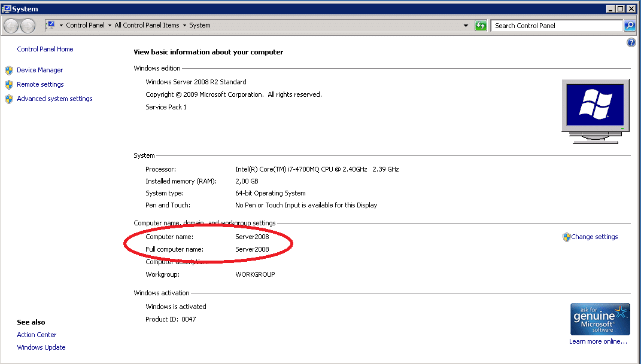The image size is (641, 364).
Task: Click the No Pen or Touch Input text
Action: (306, 205)
